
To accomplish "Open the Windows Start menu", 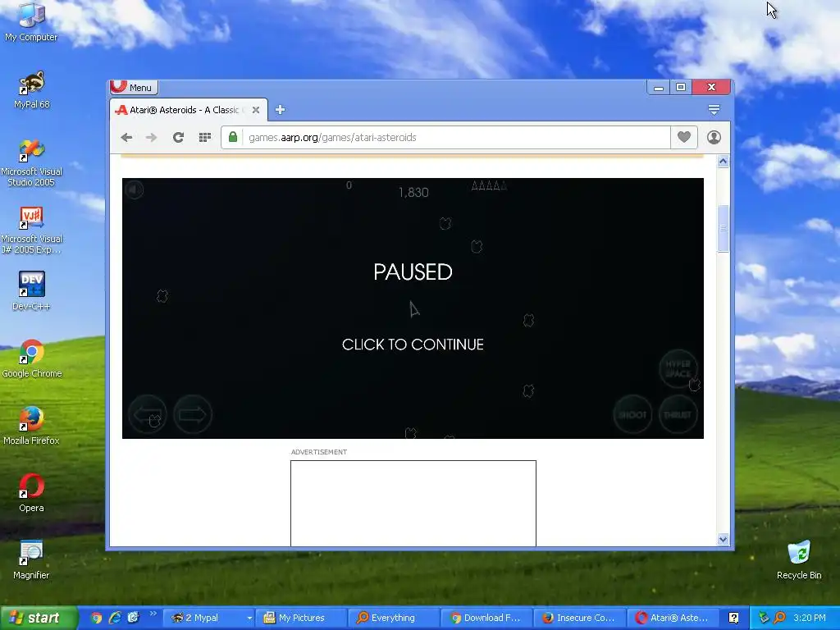I will pyautogui.click(x=39, y=618).
